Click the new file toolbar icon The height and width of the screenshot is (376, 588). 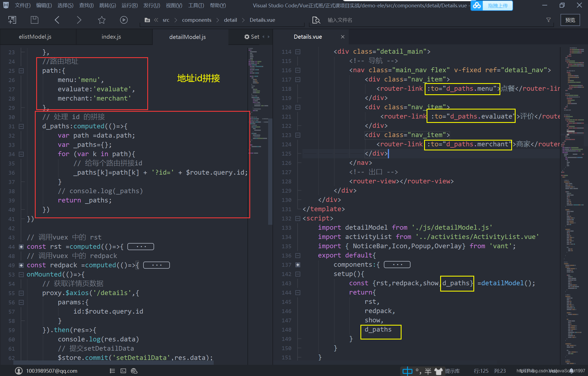[12, 20]
